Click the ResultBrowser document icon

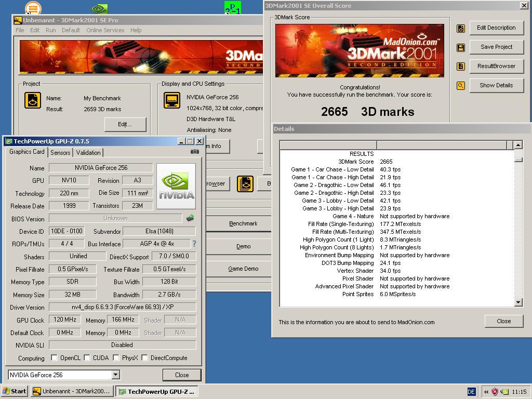tap(461, 66)
